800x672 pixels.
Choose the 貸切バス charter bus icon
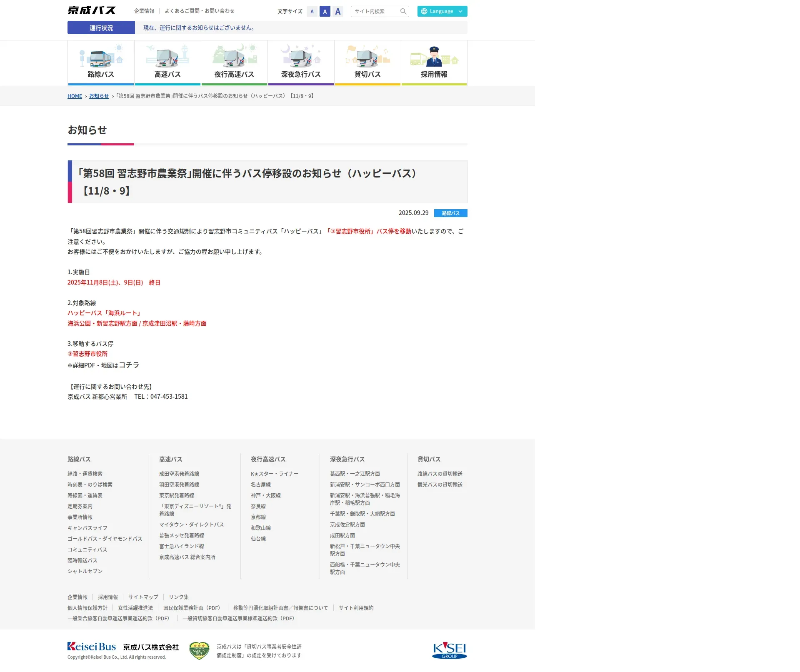[x=367, y=57]
